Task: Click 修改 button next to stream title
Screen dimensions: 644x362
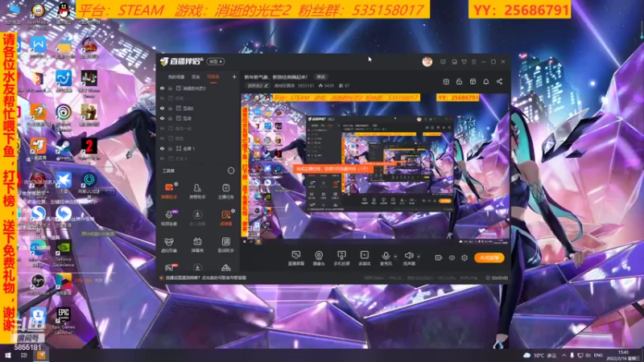Action: pyautogui.click(x=320, y=76)
